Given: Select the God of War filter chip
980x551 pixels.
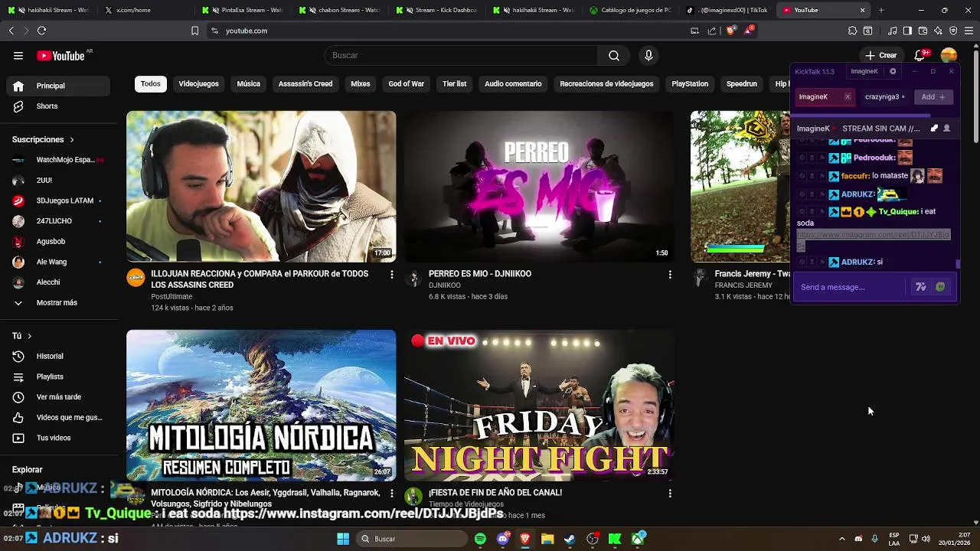Looking at the screenshot, I should pyautogui.click(x=406, y=83).
